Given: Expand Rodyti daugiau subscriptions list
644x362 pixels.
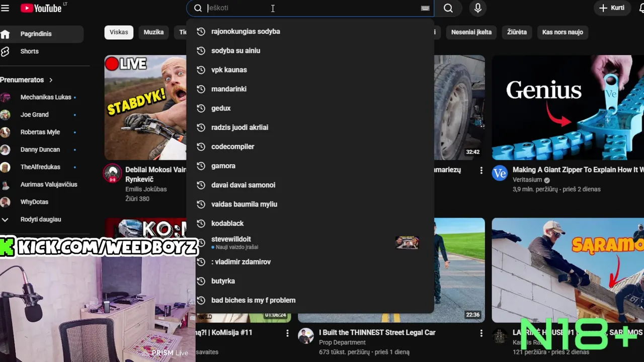Looking at the screenshot, I should pyautogui.click(x=42, y=219).
